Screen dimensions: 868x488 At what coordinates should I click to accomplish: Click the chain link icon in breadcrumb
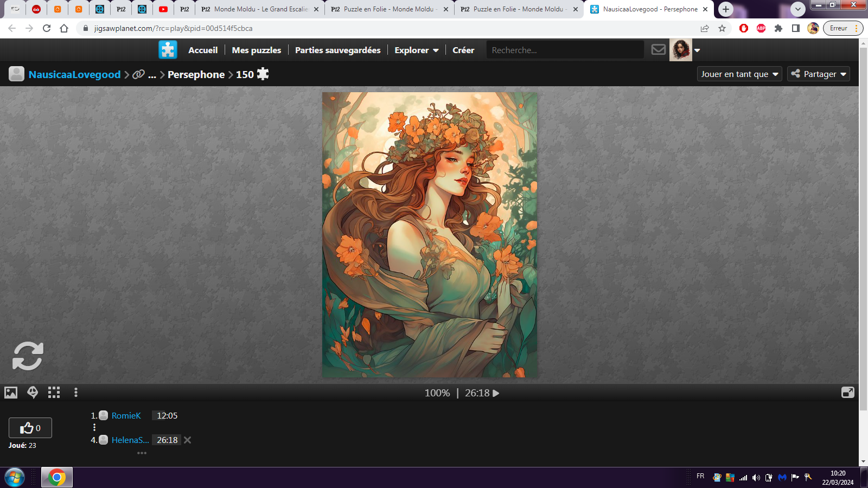click(x=139, y=74)
